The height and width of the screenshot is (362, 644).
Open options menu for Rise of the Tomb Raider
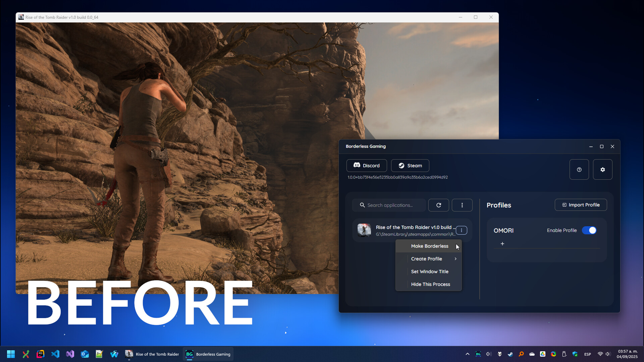(462, 230)
